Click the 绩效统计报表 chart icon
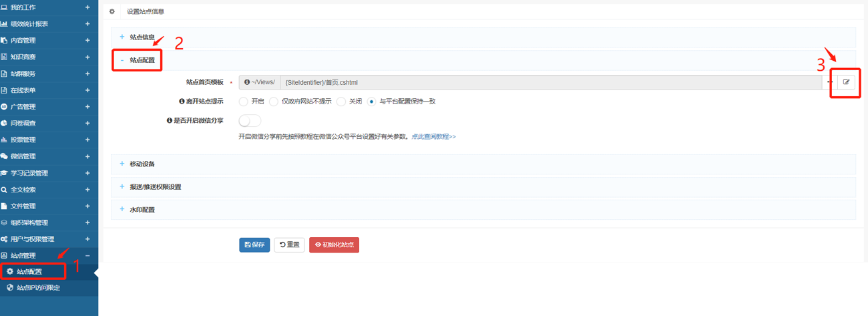 [x=5, y=24]
